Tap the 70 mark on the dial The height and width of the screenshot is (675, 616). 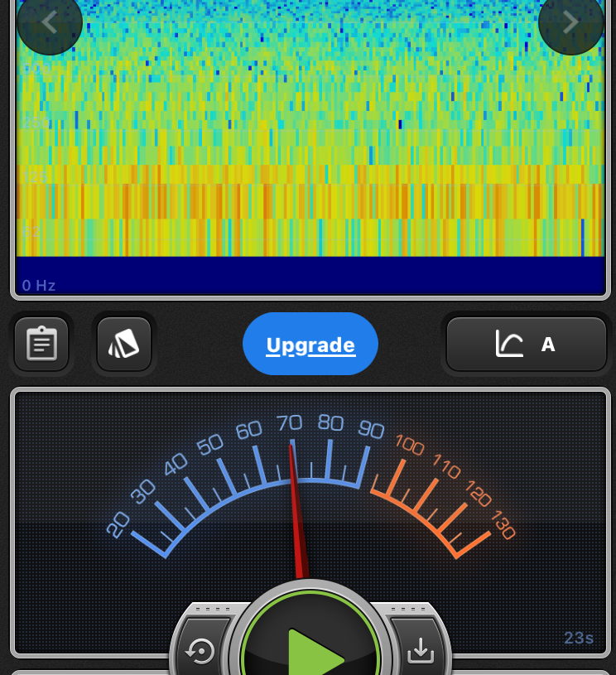289,424
